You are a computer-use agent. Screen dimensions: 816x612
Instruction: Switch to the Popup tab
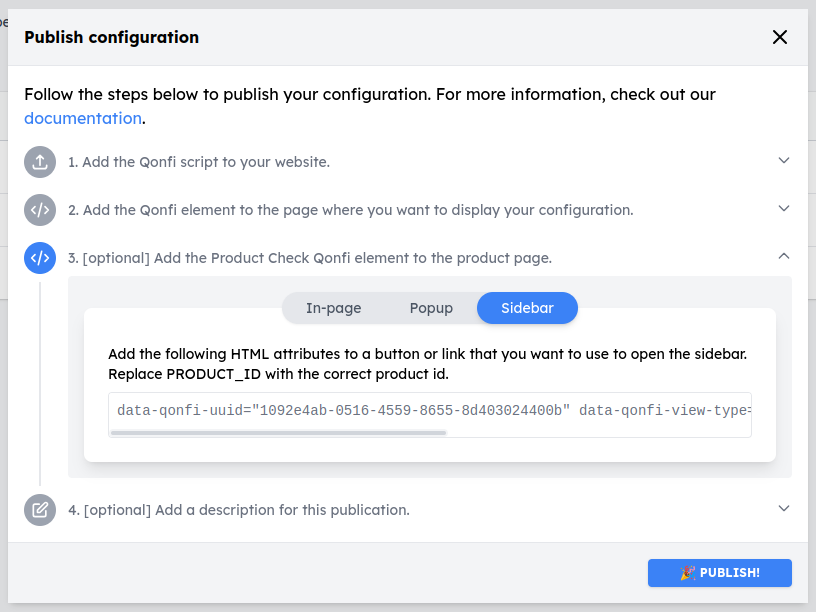(431, 308)
